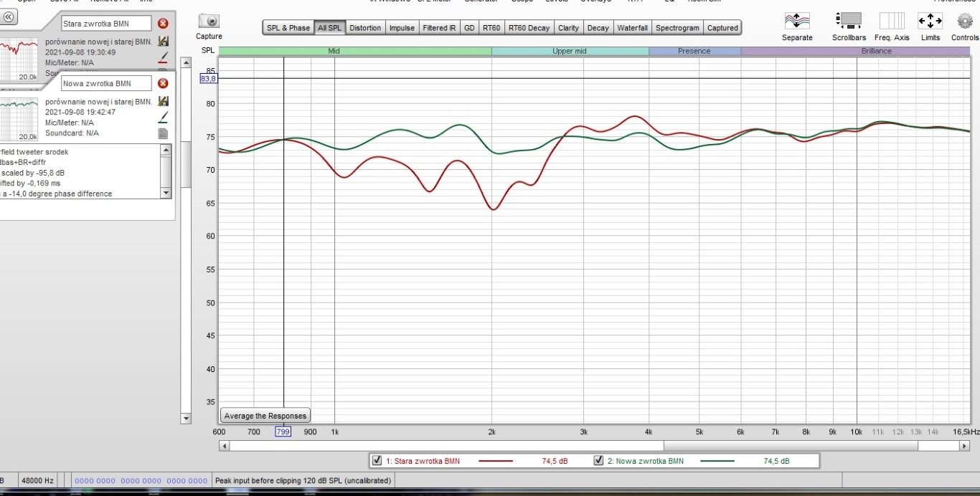The image size is (980, 496).
Task: Click the graph horizontal scroll left arrow
Action: point(225,446)
